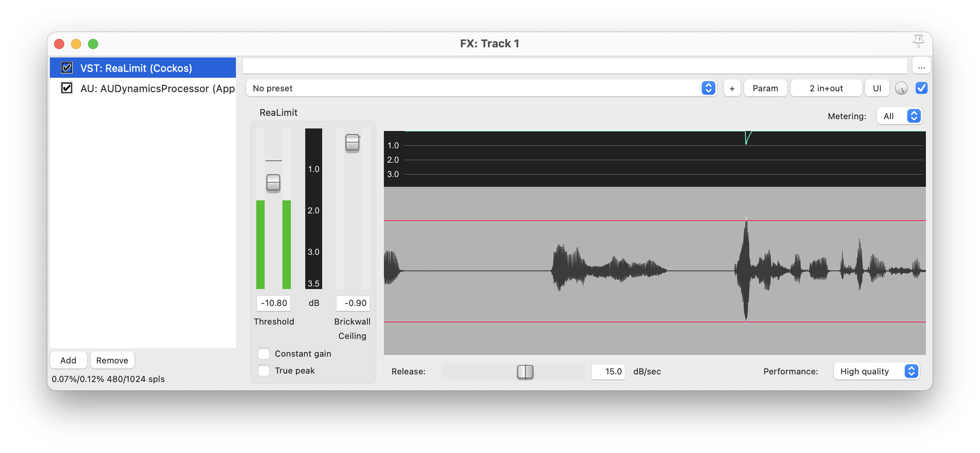Disable the plugin via blue enable checkbox

coord(921,88)
